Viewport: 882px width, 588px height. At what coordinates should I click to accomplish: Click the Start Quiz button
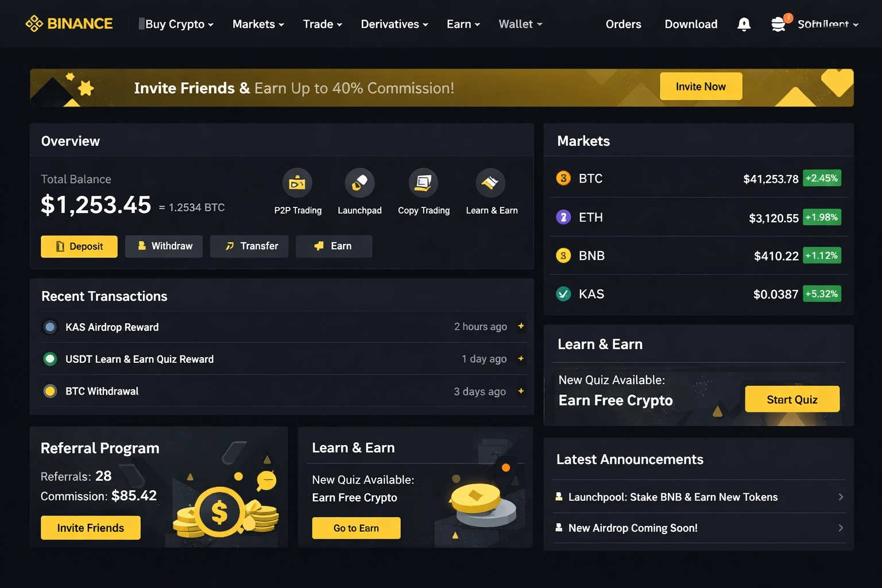pyautogui.click(x=792, y=399)
